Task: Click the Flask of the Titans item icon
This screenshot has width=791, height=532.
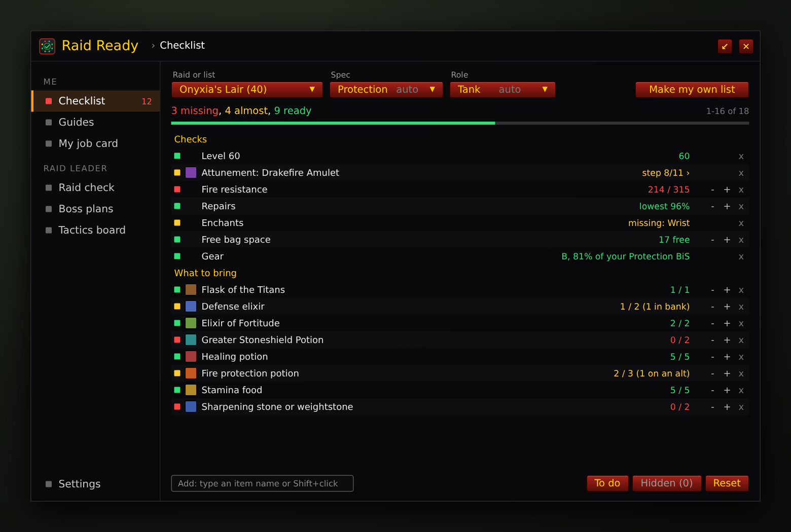Action: click(191, 290)
